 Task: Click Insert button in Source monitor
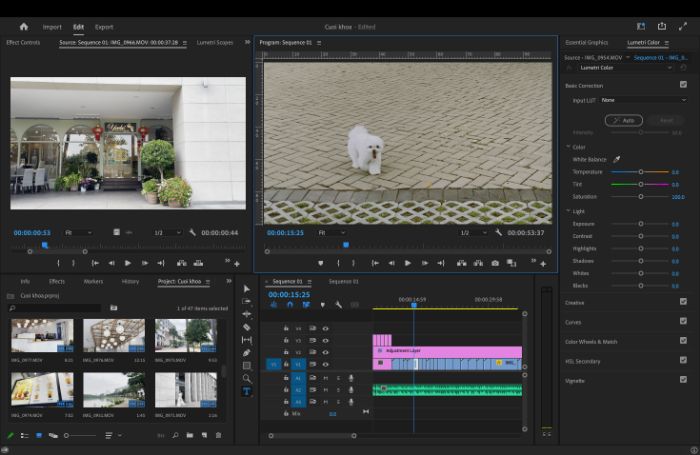tap(182, 263)
